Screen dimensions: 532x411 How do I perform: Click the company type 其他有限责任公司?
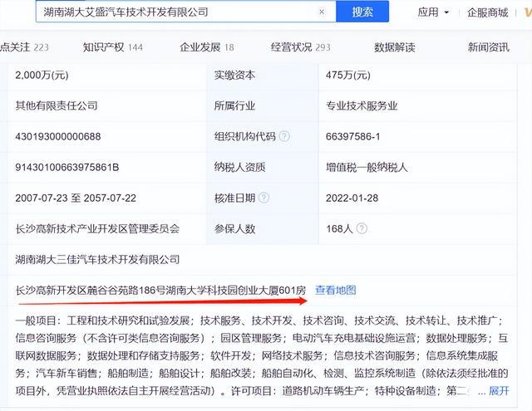[57, 105]
